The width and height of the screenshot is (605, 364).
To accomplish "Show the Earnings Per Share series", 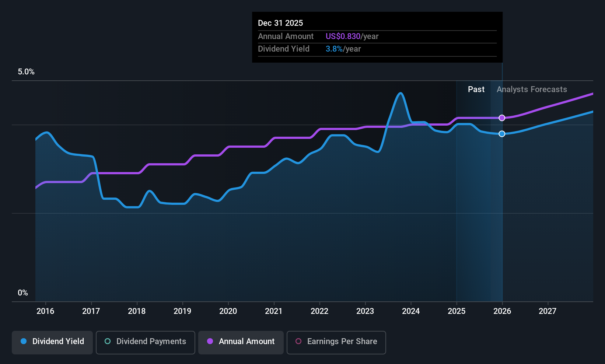I will 336,342.
